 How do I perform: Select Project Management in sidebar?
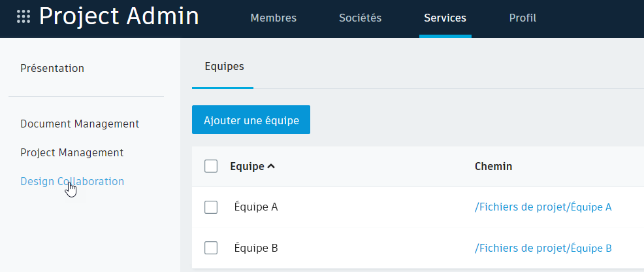[72, 152]
